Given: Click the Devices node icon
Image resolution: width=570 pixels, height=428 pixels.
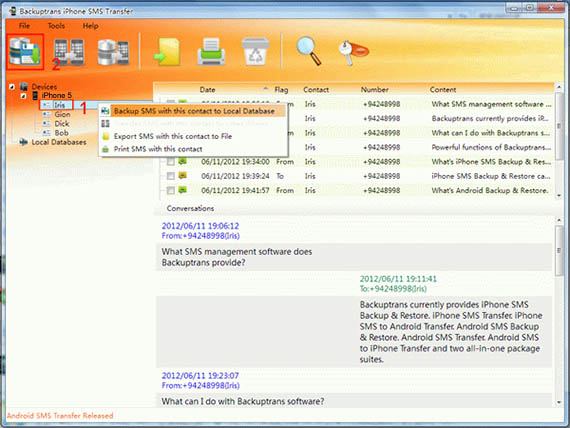Looking at the screenshot, I should point(24,87).
